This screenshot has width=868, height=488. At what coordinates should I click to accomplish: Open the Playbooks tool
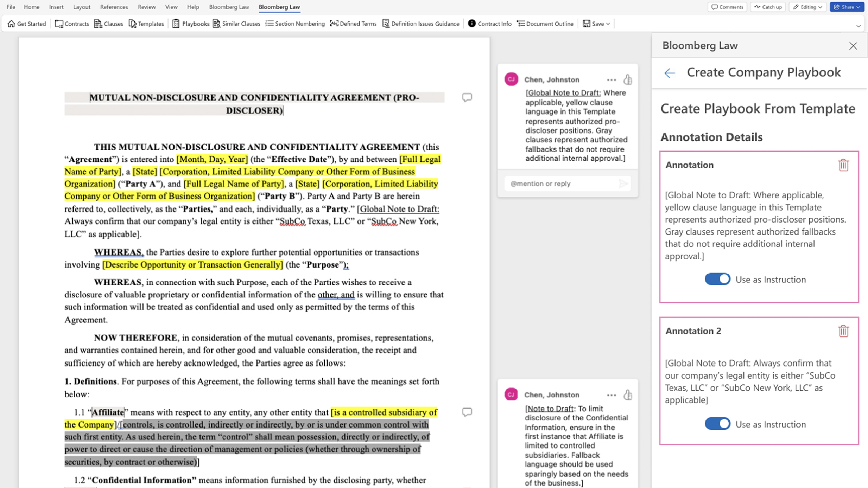tap(191, 24)
